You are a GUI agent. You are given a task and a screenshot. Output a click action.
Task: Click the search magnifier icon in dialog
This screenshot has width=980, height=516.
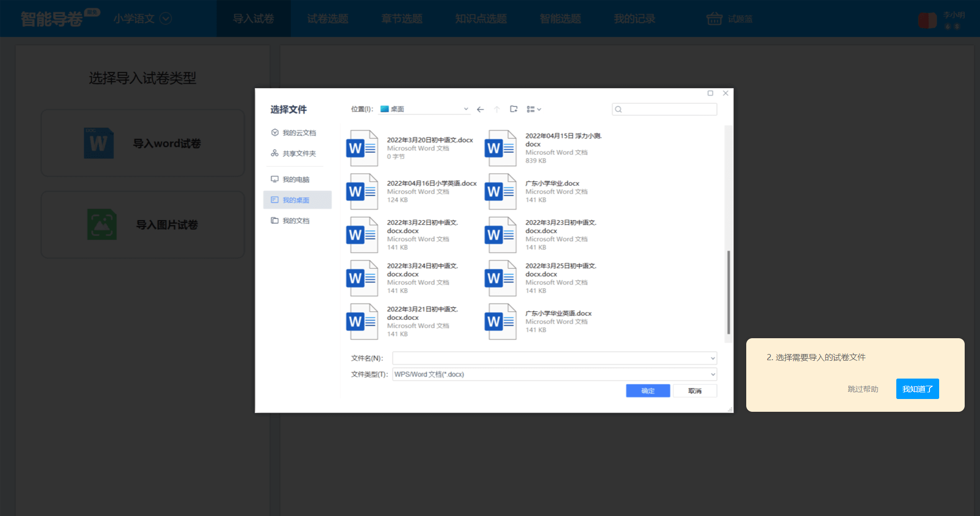619,109
